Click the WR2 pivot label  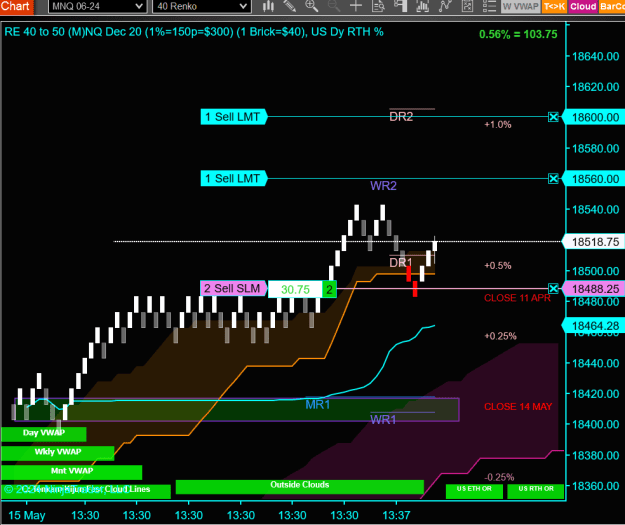tap(383, 186)
